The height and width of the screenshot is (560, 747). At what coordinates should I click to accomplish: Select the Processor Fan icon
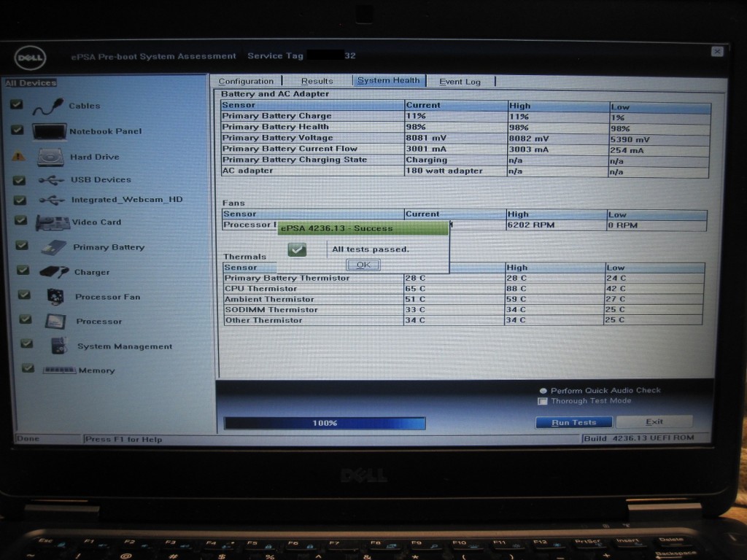55,297
